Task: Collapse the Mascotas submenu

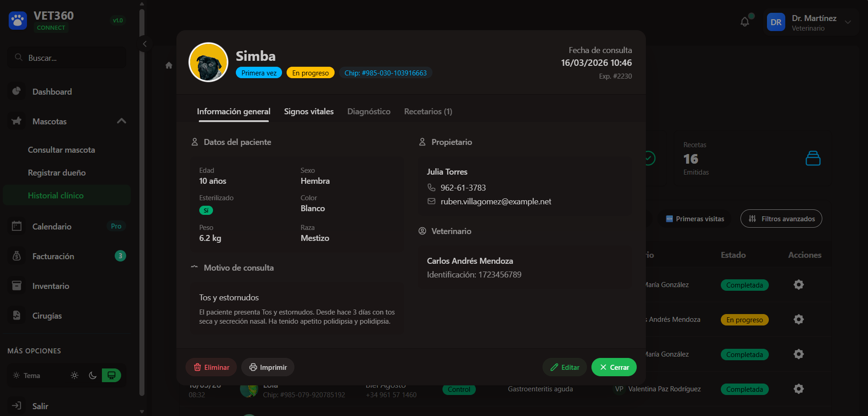Action: pyautogui.click(x=122, y=121)
